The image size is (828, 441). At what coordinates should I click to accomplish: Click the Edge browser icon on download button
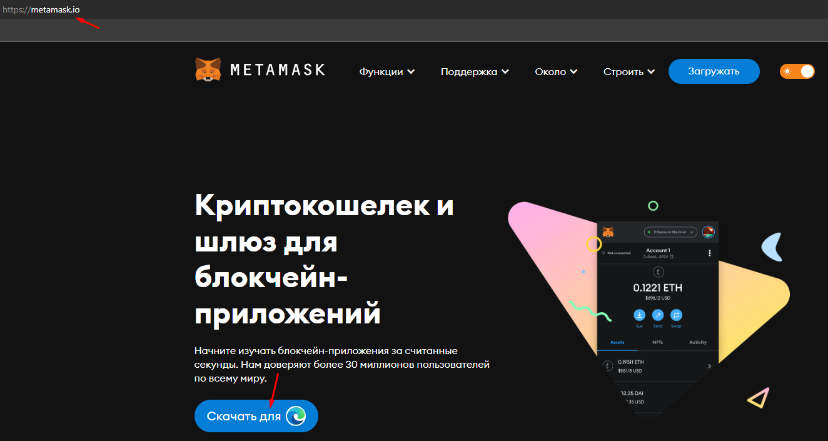point(296,416)
